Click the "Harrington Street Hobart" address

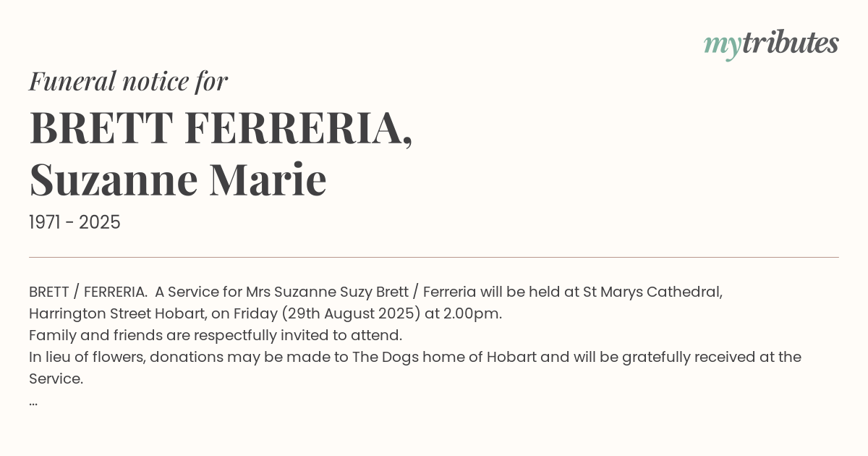pyautogui.click(x=116, y=313)
